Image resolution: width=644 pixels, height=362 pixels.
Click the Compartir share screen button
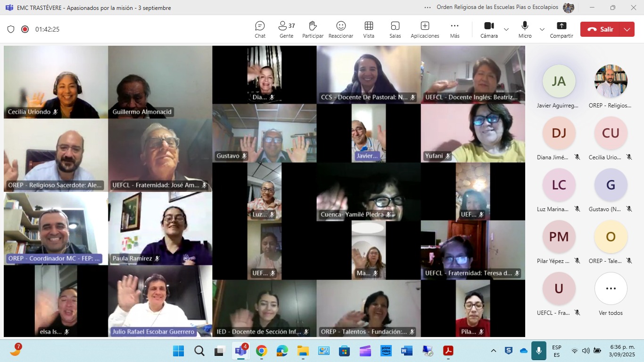click(x=561, y=29)
